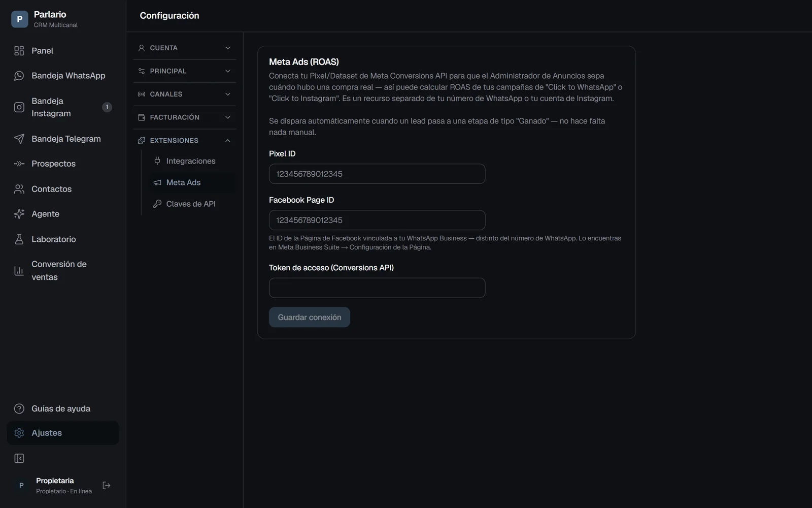Click the WhatsApp inbox icon

click(x=19, y=76)
